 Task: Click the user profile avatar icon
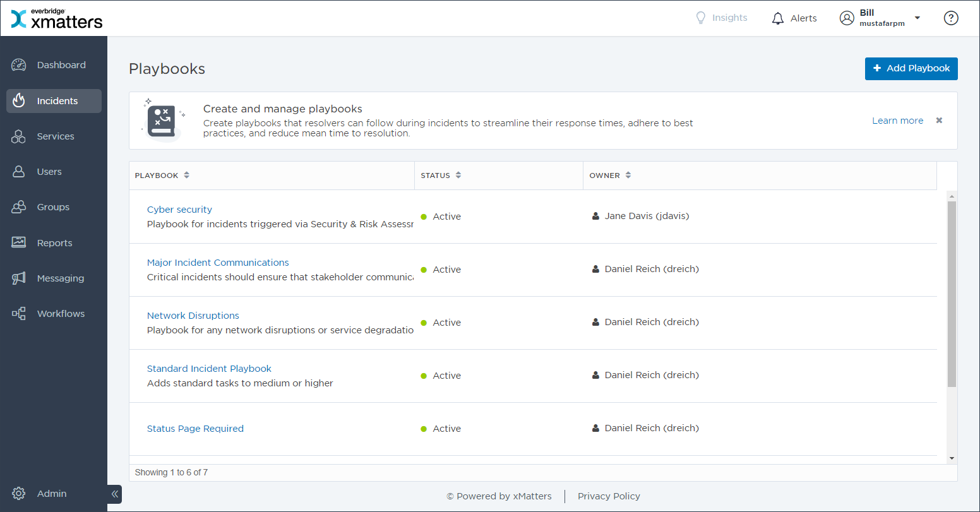pyautogui.click(x=847, y=18)
